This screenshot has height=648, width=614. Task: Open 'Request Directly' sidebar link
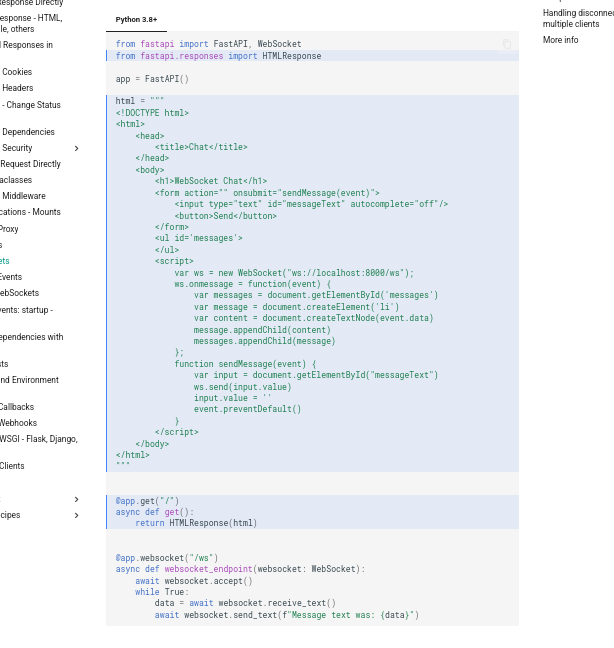(30, 164)
